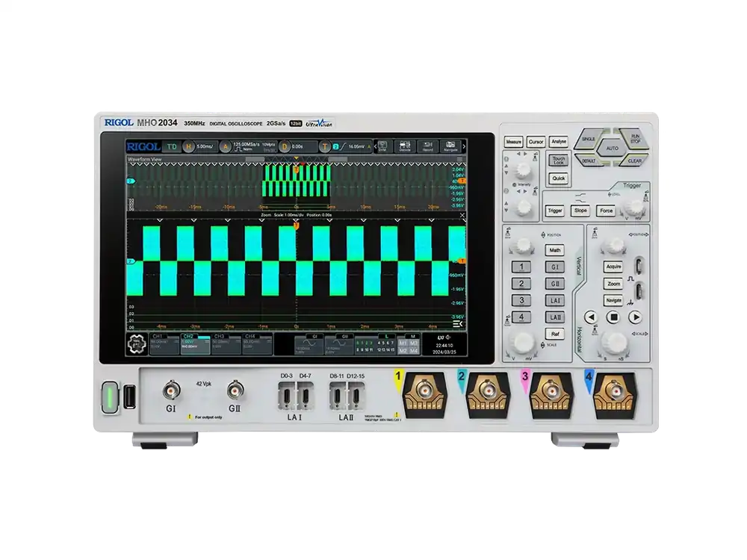Image resolution: width=747 pixels, height=560 pixels.
Task: Toggle the Touch Lock button
Action: 558,161
